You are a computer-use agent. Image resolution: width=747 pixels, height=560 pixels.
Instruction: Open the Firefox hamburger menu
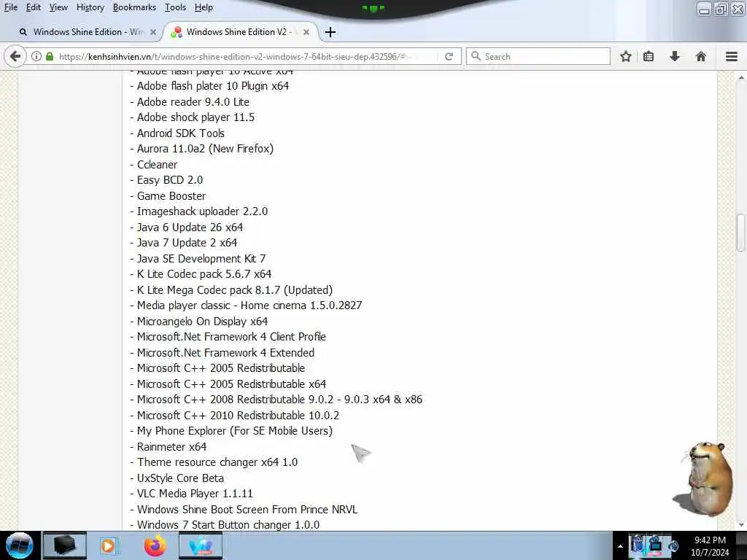732,57
